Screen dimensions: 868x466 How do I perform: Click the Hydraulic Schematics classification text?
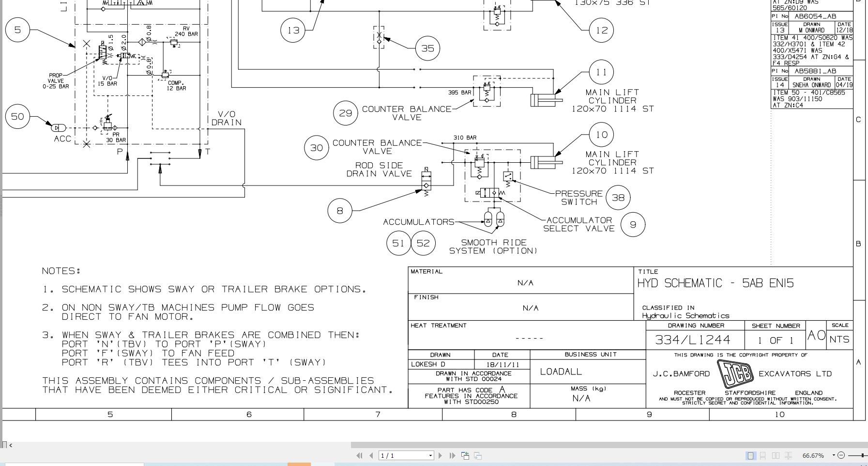point(685,315)
